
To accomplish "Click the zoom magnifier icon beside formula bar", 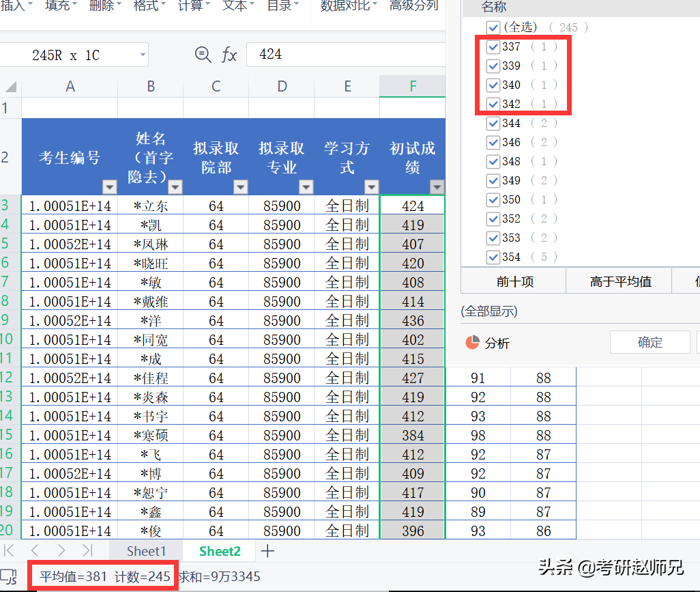I will click(203, 55).
